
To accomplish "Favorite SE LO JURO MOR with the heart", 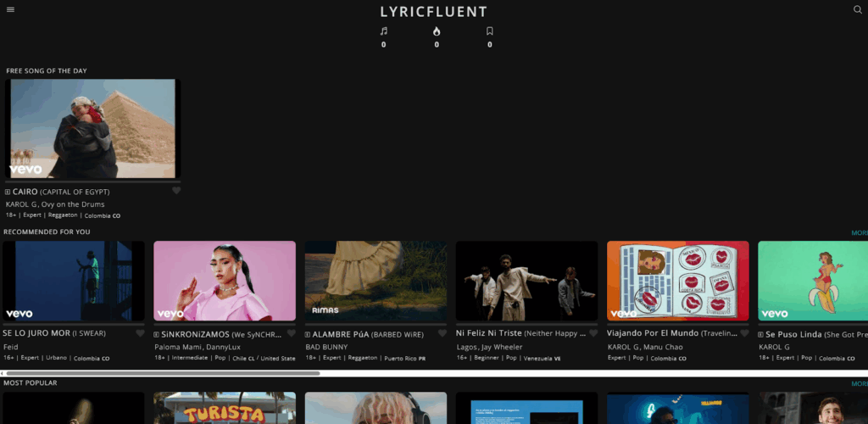I will (x=140, y=333).
